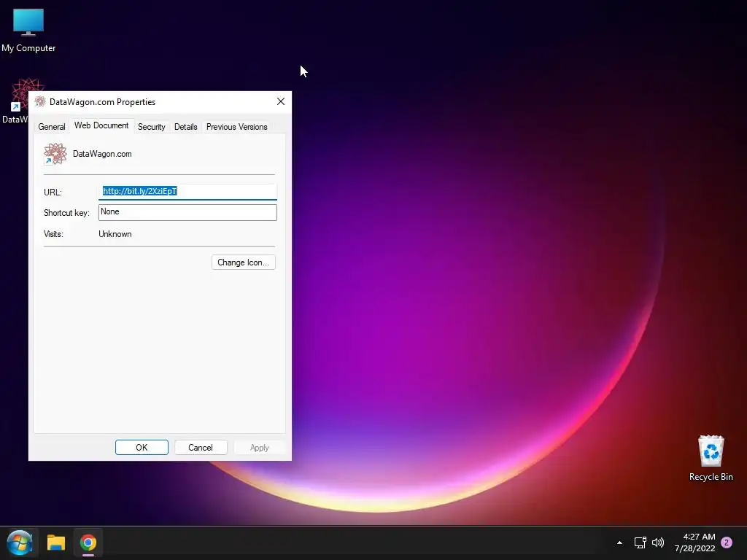This screenshot has width=747, height=560.
Task: Open the Windows Start menu orb
Action: point(20,542)
